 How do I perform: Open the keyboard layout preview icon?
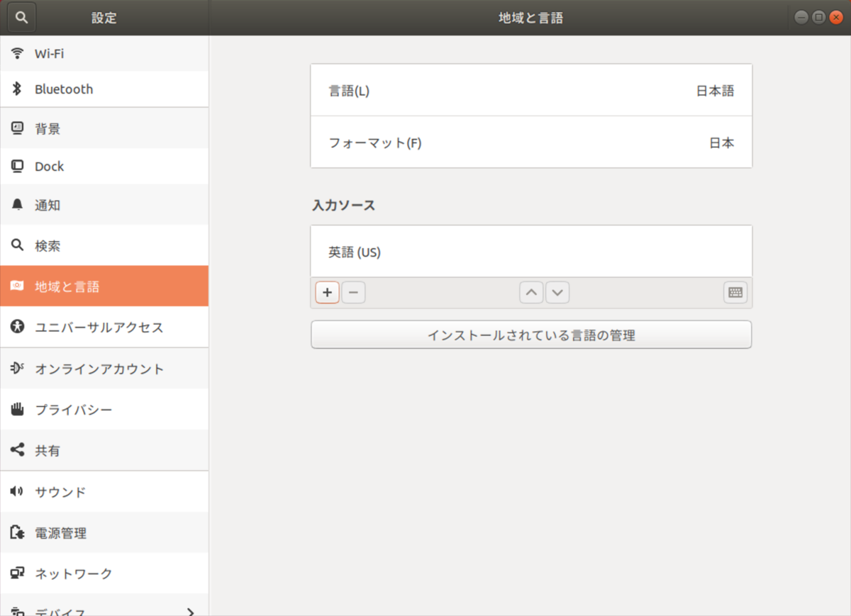[735, 292]
